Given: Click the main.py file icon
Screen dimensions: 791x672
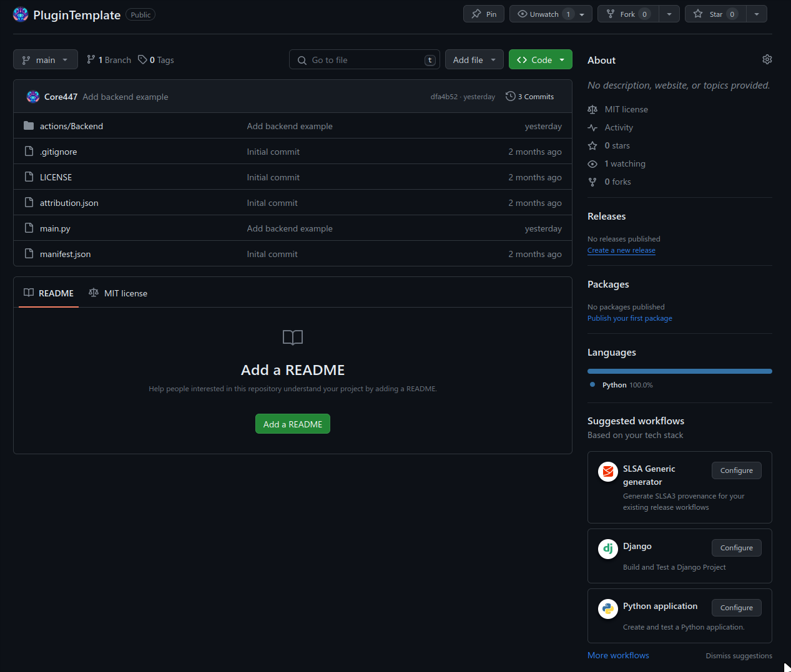Looking at the screenshot, I should click(29, 228).
